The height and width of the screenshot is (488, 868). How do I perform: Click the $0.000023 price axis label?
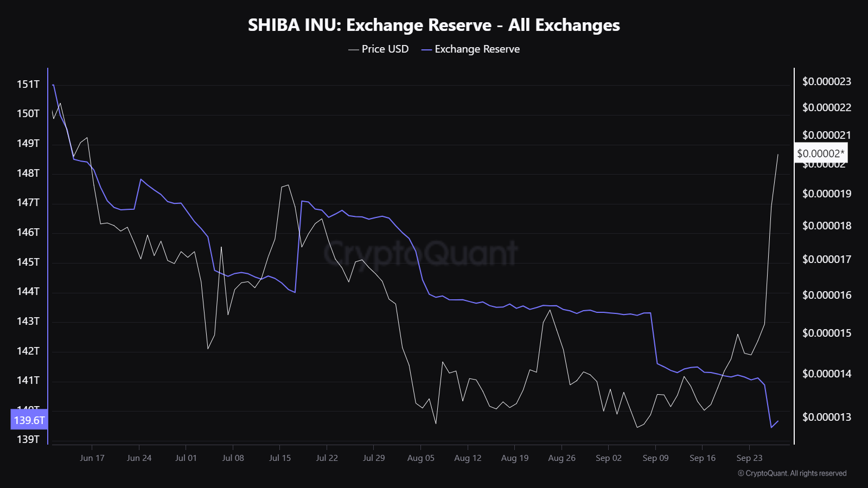click(x=827, y=81)
